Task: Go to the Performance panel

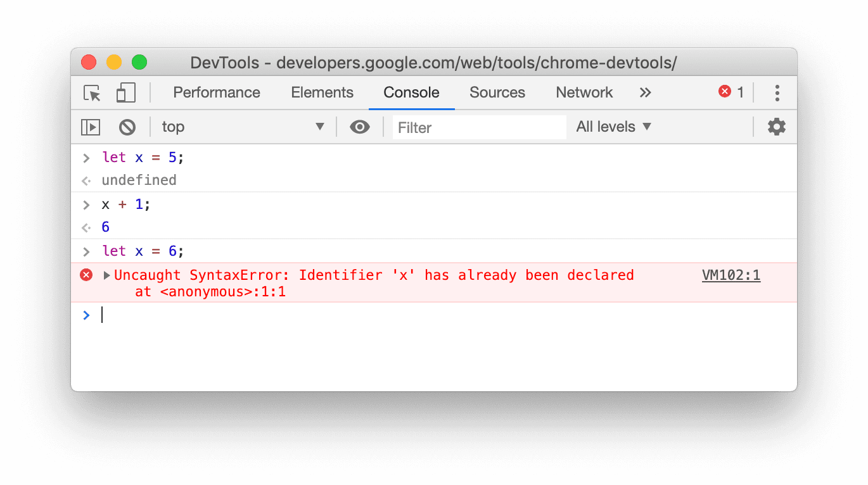Action: click(x=216, y=92)
